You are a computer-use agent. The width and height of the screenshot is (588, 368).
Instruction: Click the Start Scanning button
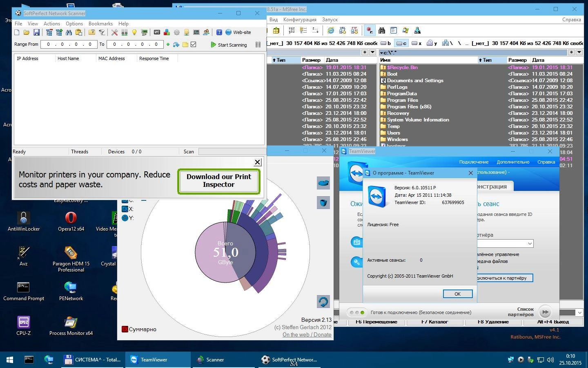[x=229, y=45]
